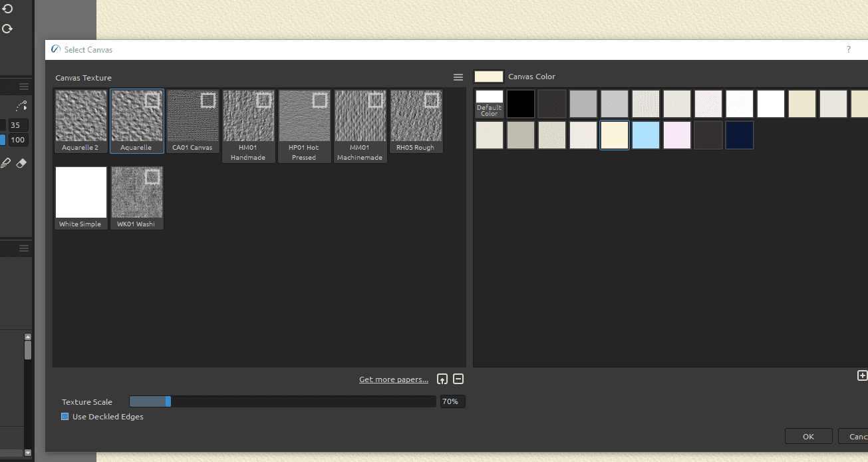
Task: Select the RH05 Rough texture
Action: pos(416,122)
